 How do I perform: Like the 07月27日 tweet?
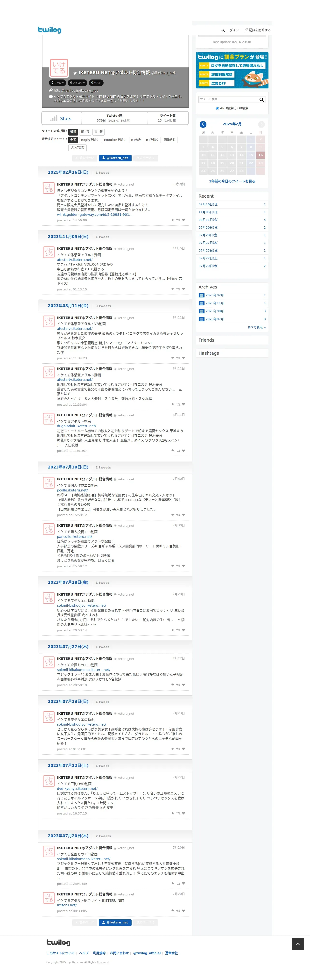(183, 685)
